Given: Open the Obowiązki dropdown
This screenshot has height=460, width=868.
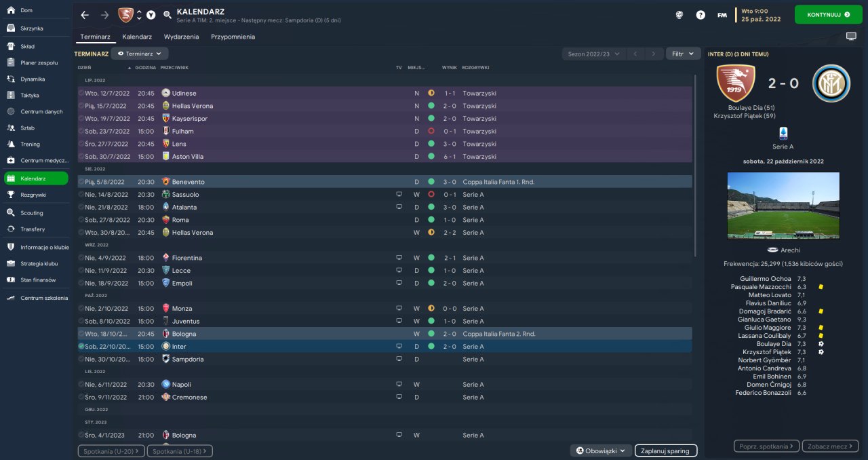Looking at the screenshot, I should coord(601,451).
